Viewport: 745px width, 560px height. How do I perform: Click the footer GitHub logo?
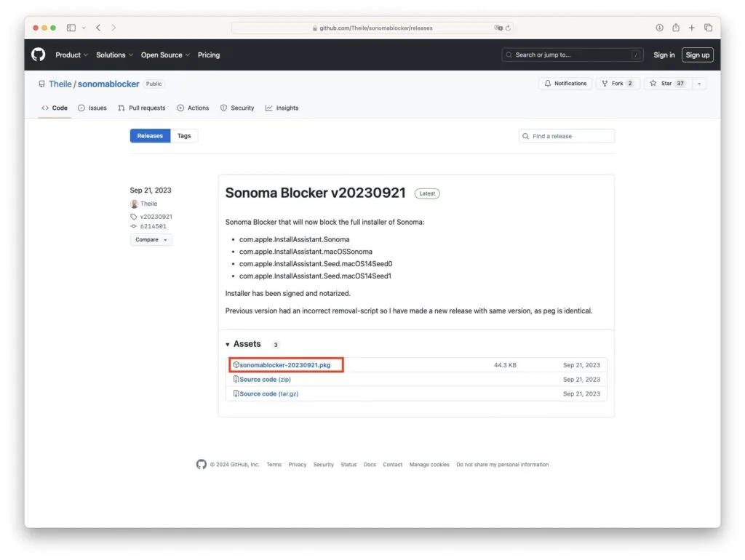[x=202, y=465]
